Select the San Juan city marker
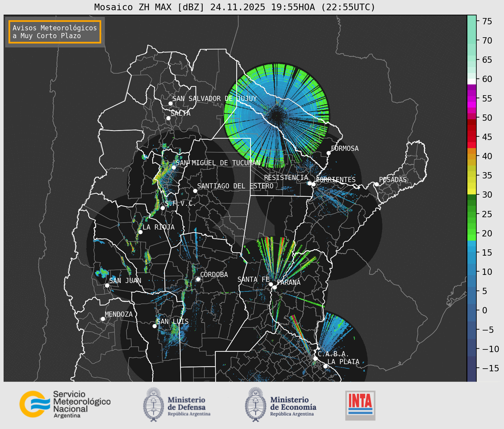This screenshot has width=504, height=429. coord(107,285)
